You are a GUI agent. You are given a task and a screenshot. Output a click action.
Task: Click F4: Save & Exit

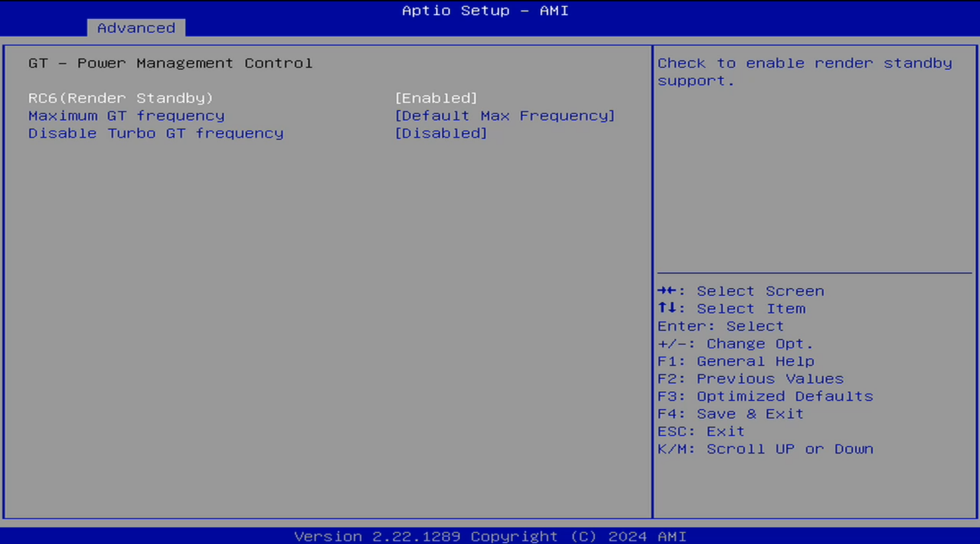click(730, 414)
